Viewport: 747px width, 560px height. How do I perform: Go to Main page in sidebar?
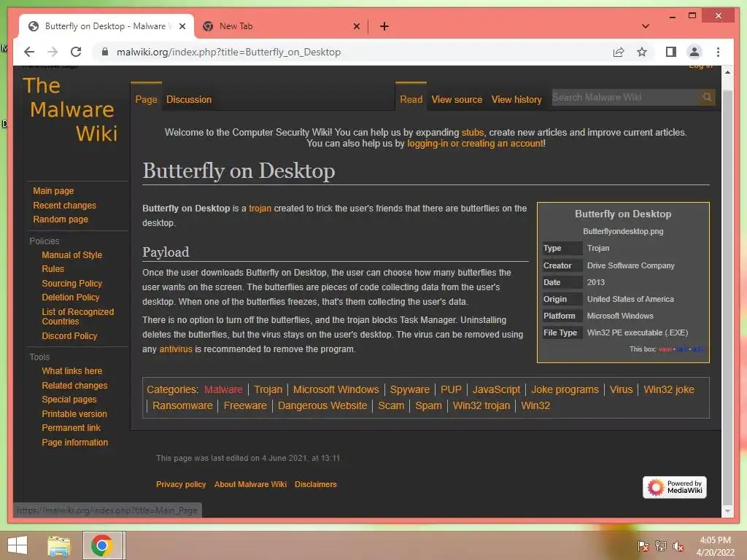point(53,191)
